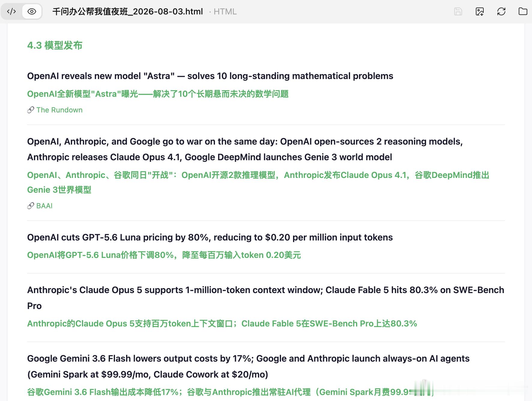
Task: Click the HTML file type label
Action: coord(225,12)
